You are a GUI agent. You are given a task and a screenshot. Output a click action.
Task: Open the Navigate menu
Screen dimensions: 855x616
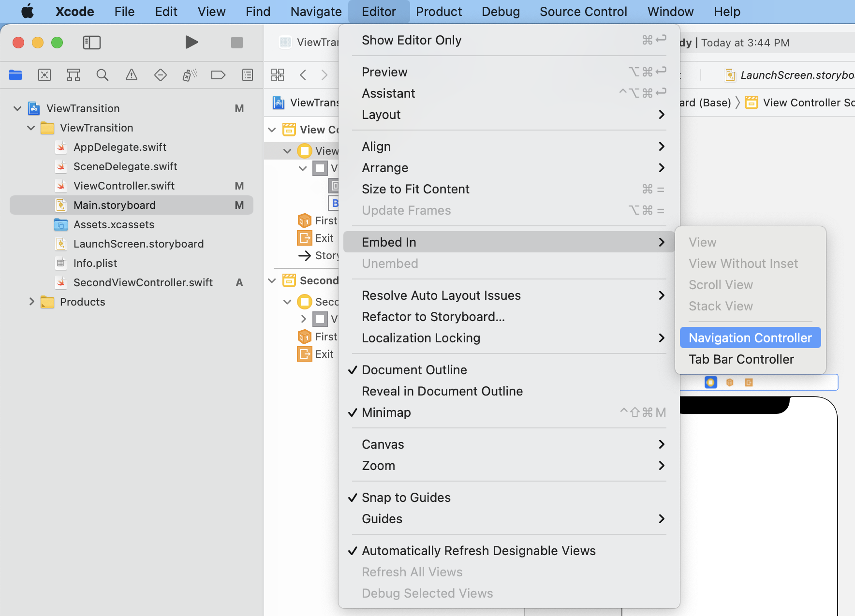point(316,12)
